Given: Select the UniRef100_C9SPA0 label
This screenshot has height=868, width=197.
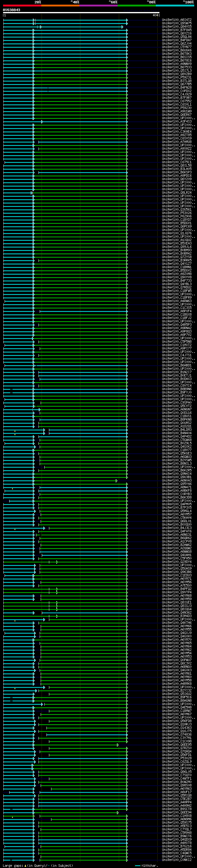Looking at the screenshot, I should click(x=177, y=403).
